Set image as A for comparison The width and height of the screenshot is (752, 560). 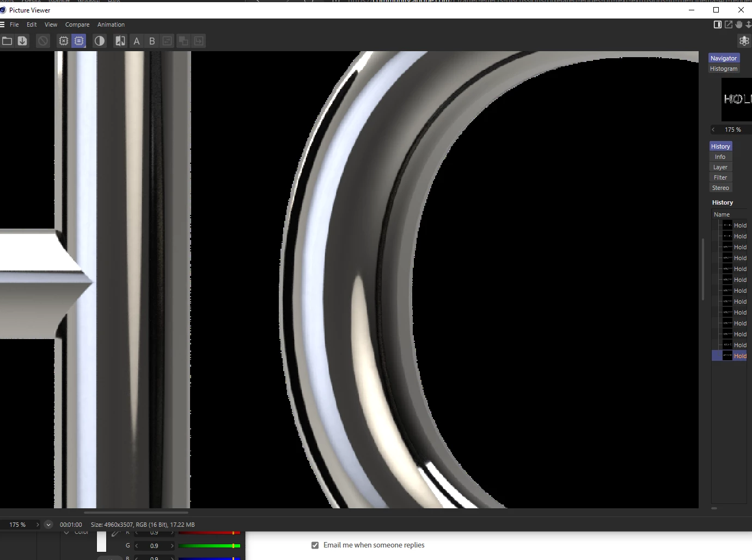coord(137,41)
